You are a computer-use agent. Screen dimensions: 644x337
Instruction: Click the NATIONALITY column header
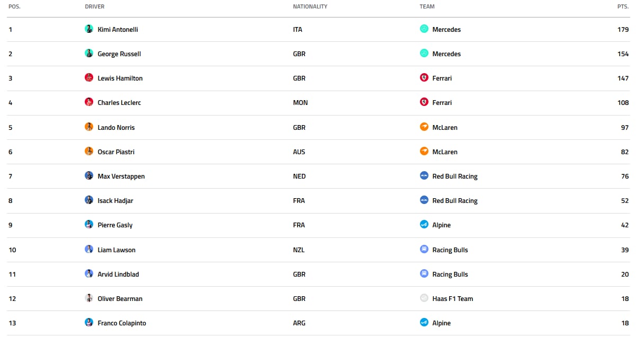pos(310,6)
